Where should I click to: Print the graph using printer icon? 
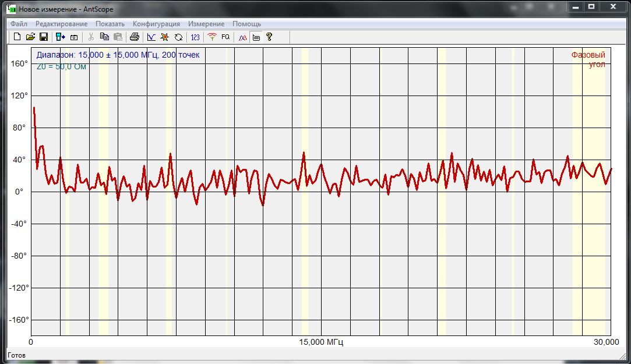tap(135, 37)
